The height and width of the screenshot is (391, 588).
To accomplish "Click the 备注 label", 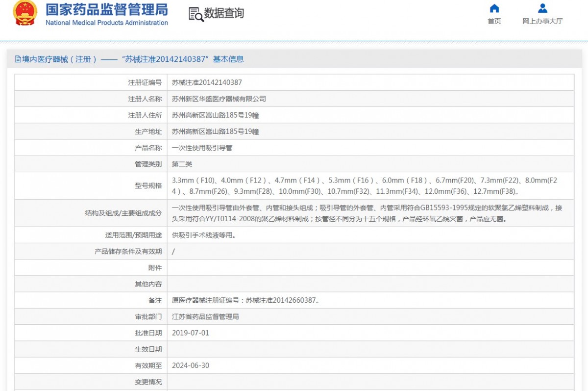I will point(155,301).
